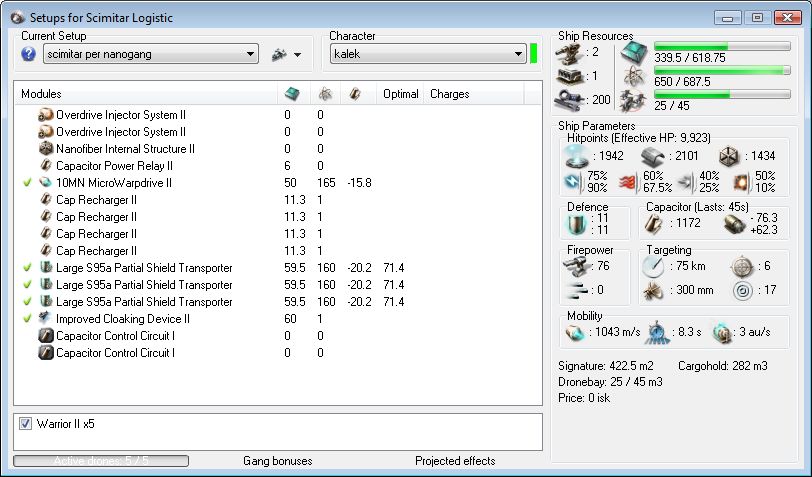Select Nanofiber Internal Structure II module icon
Screen dimensions: 812x477
coord(46,149)
